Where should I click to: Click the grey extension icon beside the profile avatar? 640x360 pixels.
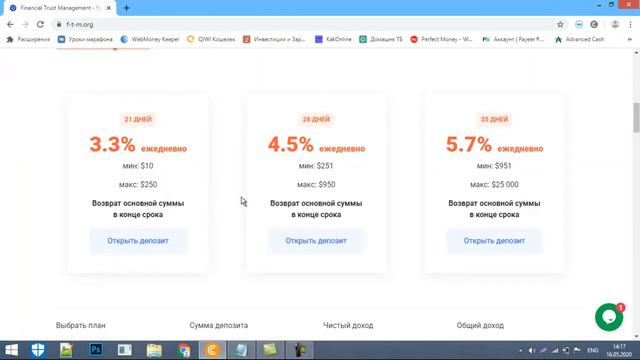tap(594, 24)
